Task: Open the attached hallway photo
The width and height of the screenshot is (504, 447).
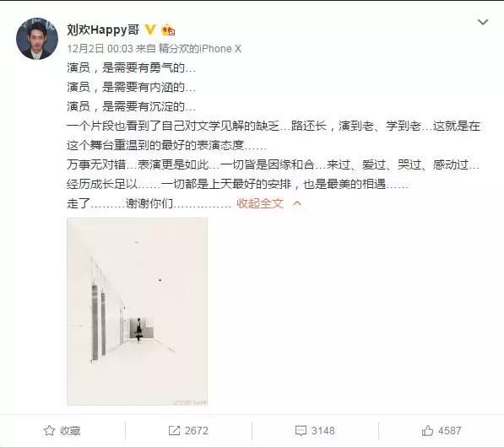Action: pyautogui.click(x=138, y=311)
